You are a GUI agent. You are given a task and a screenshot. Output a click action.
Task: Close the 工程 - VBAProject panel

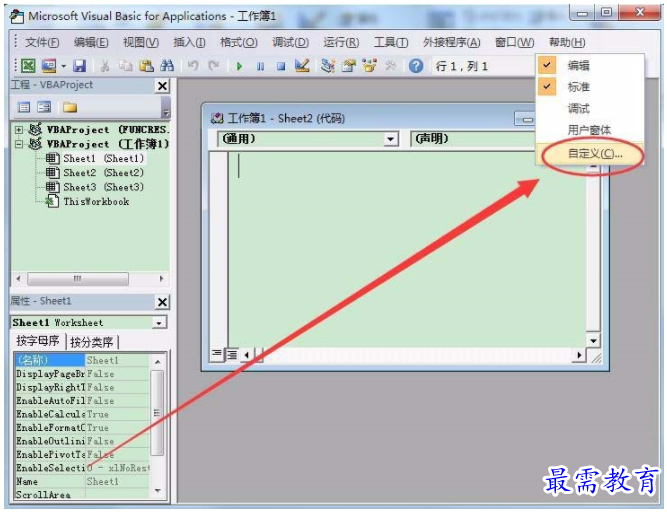tap(162, 86)
